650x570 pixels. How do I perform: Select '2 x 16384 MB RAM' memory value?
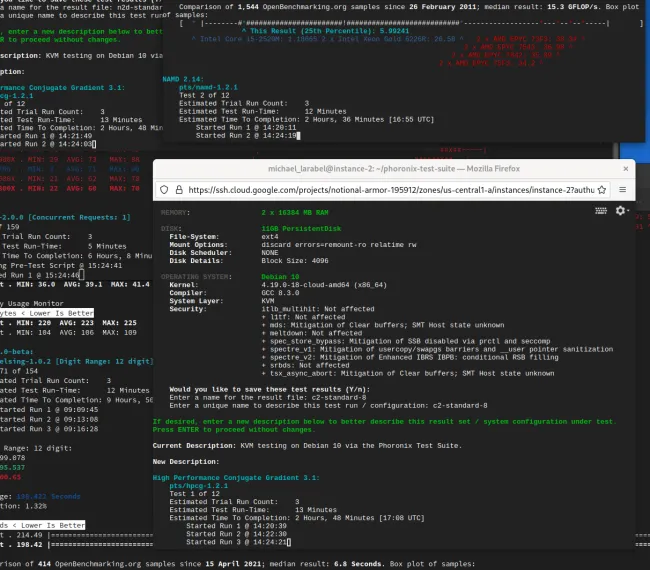pos(295,213)
